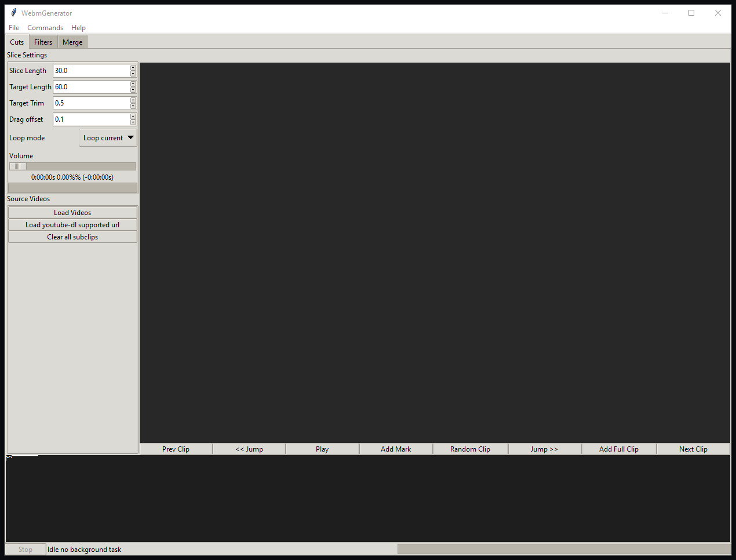This screenshot has width=736, height=560.
Task: Open the Commands menu
Action: pos(45,28)
